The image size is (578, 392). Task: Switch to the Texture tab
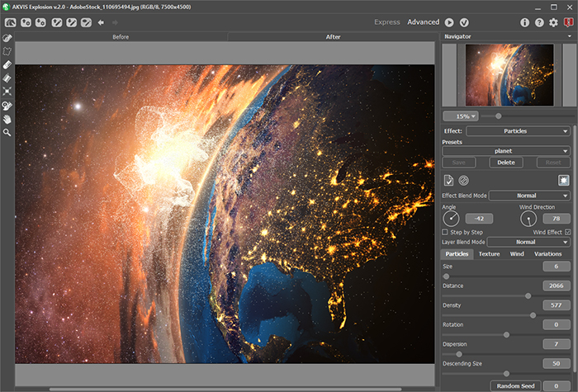pos(489,254)
